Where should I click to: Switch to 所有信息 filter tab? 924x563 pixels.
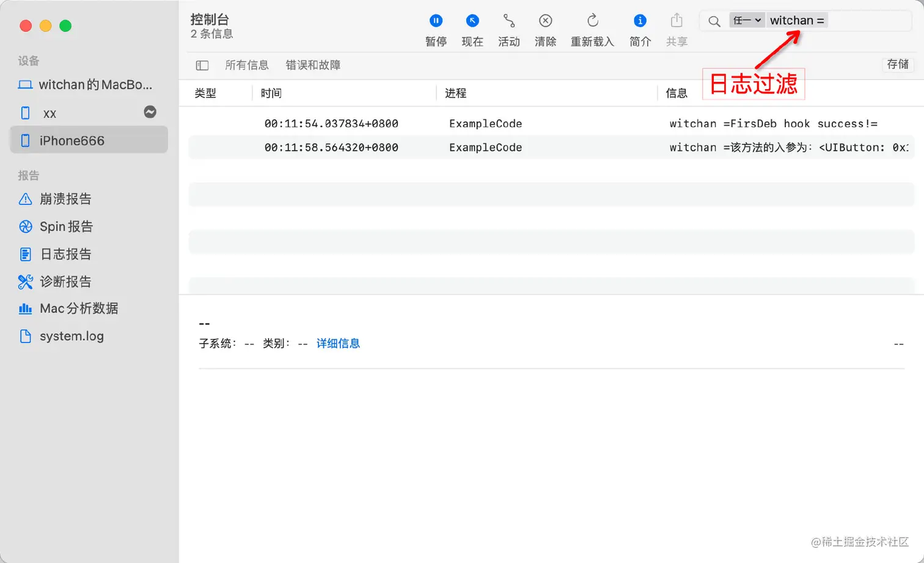pyautogui.click(x=247, y=65)
